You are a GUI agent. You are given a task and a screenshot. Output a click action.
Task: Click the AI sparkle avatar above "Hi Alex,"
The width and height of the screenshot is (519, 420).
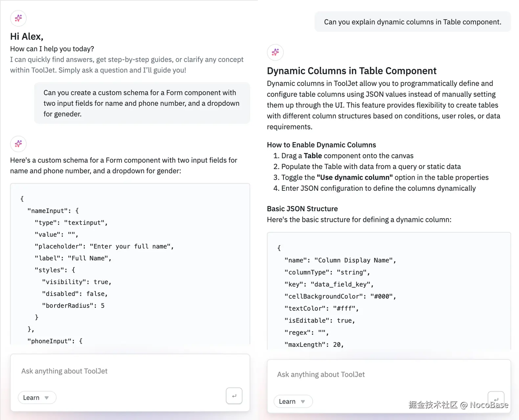click(x=18, y=18)
